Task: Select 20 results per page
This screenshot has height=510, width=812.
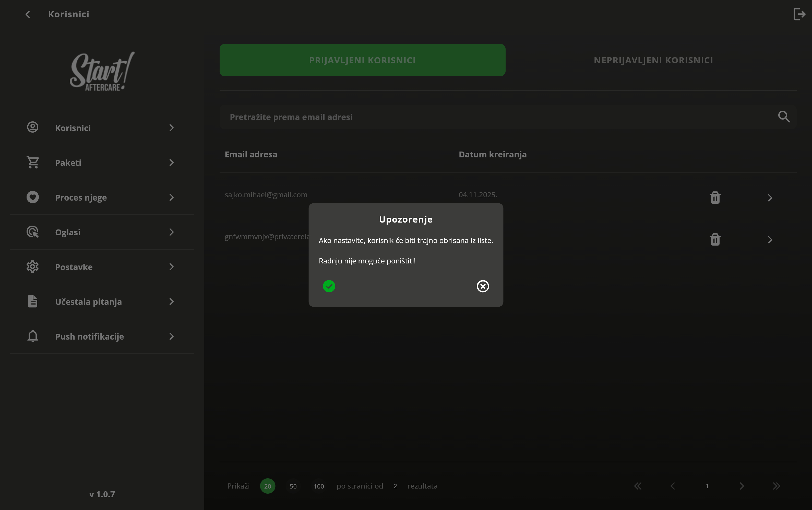Action: [267, 486]
